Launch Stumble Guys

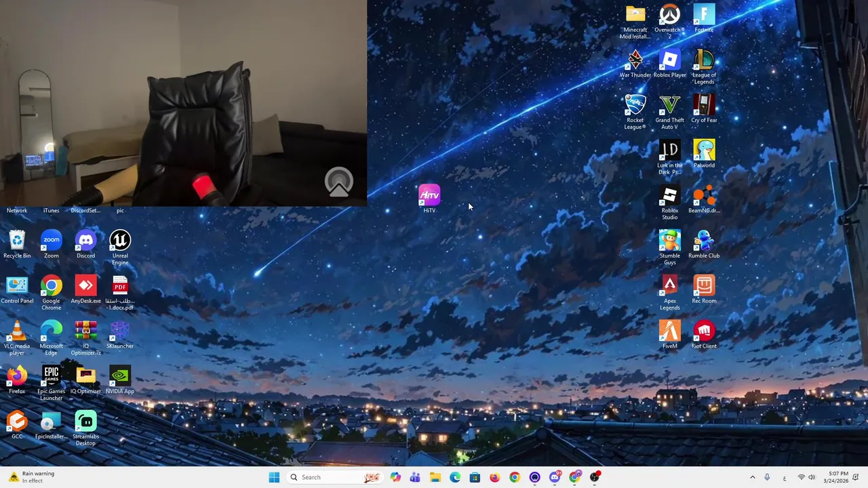click(x=670, y=248)
